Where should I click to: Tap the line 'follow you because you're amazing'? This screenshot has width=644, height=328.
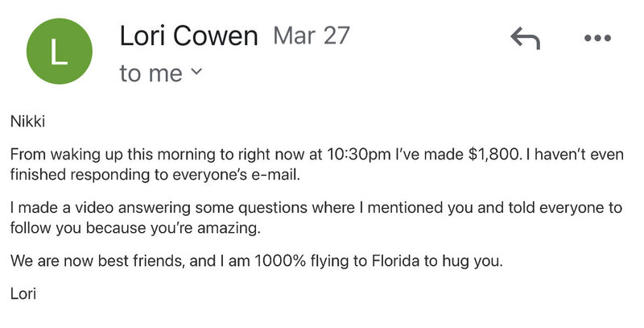coord(135,228)
